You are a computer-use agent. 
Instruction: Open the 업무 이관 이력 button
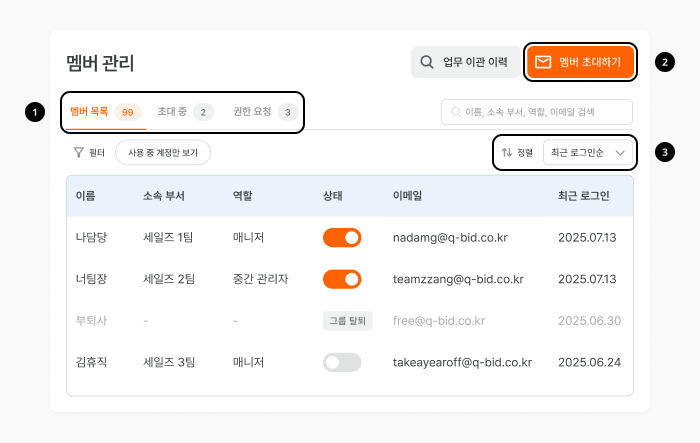(464, 62)
